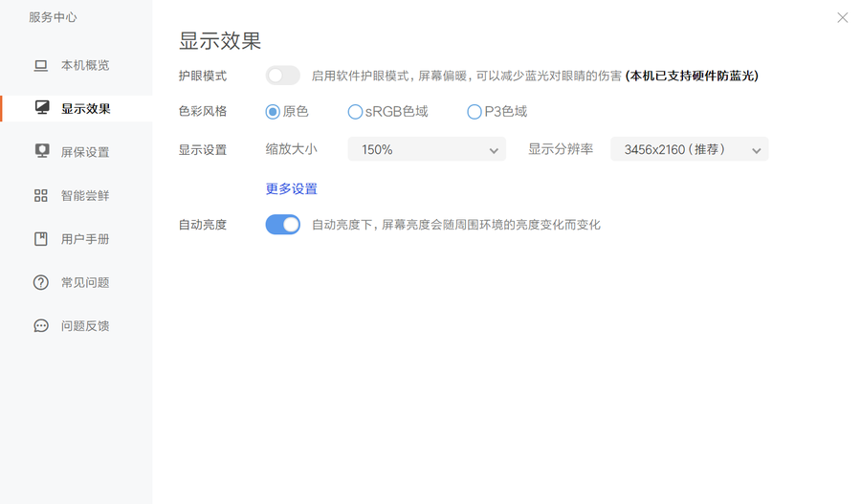Go to the 本机概览 menu item

click(85, 65)
